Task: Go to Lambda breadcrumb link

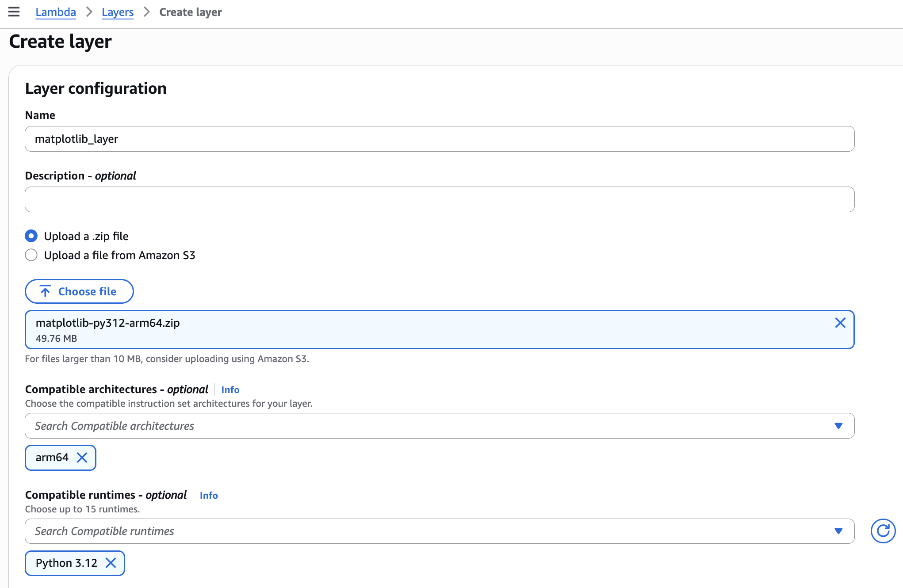Action: click(56, 12)
